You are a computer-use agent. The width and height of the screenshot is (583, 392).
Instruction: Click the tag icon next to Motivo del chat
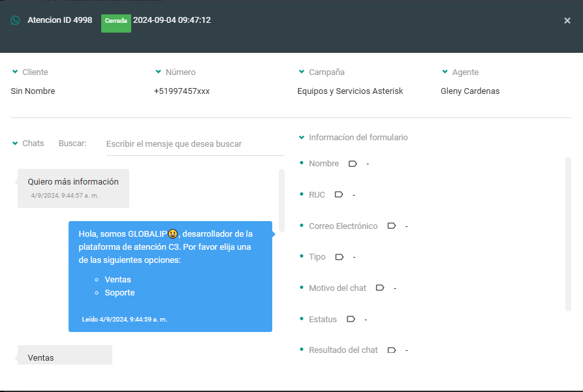379,288
